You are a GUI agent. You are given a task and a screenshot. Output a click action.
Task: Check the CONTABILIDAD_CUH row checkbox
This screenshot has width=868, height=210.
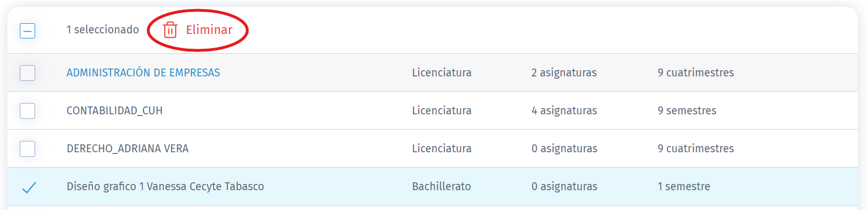point(27,110)
